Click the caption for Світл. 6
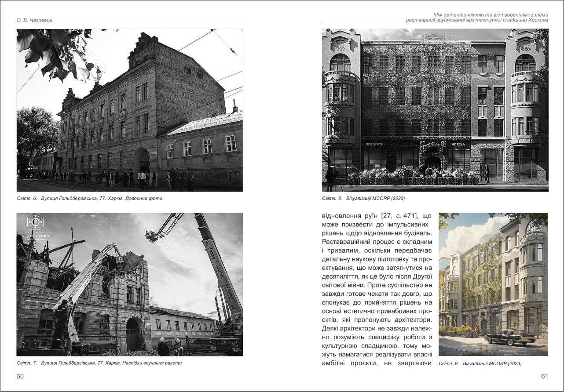 89,199
